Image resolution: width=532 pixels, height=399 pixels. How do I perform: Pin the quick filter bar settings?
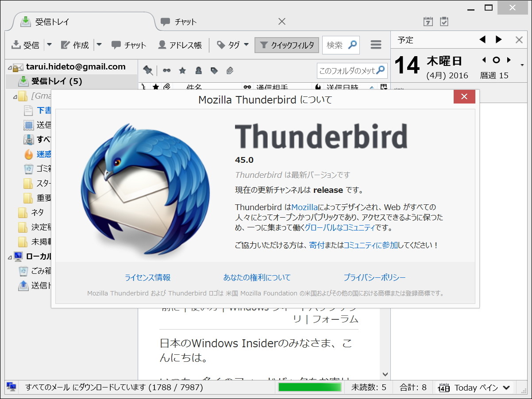click(148, 70)
